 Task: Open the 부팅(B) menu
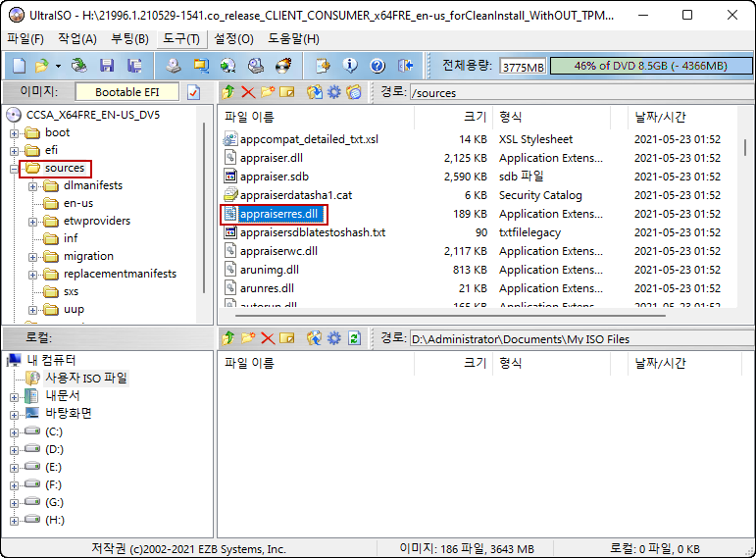point(129,38)
